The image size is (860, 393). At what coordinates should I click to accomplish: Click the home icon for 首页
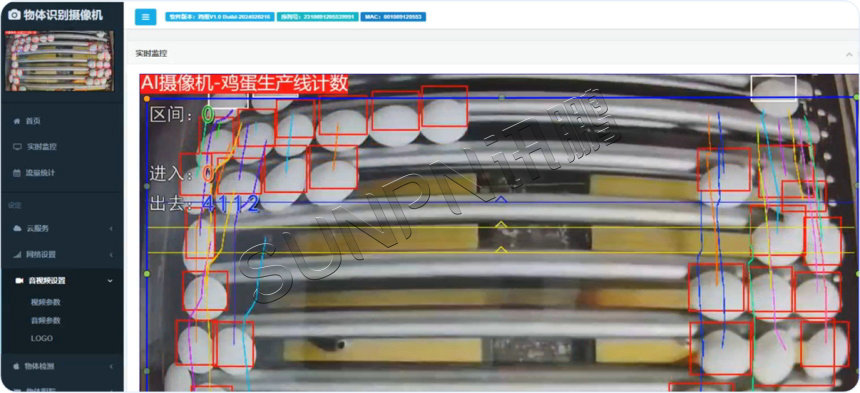(x=16, y=121)
